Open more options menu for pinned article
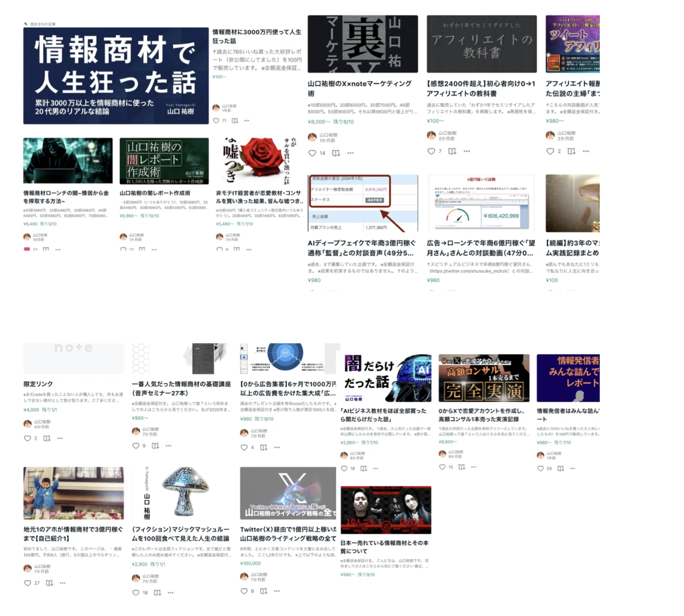 click(x=247, y=121)
